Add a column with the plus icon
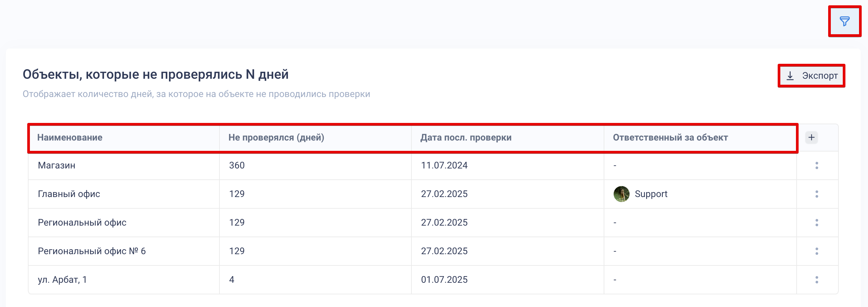 (812, 137)
